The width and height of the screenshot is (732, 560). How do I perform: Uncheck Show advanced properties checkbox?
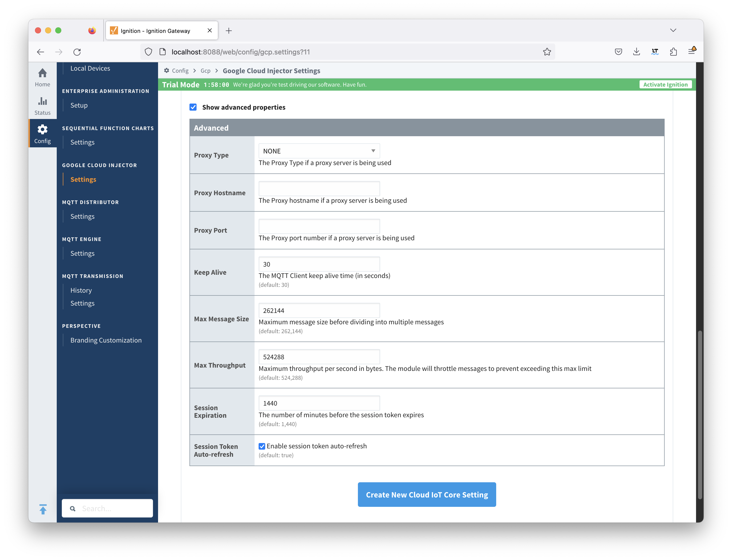coord(193,107)
